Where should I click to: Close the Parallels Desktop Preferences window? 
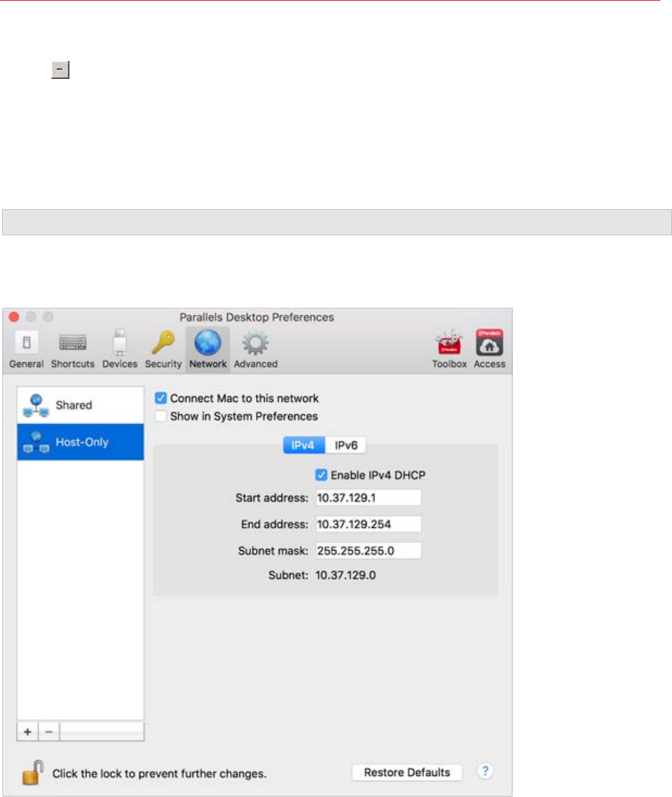(14, 317)
